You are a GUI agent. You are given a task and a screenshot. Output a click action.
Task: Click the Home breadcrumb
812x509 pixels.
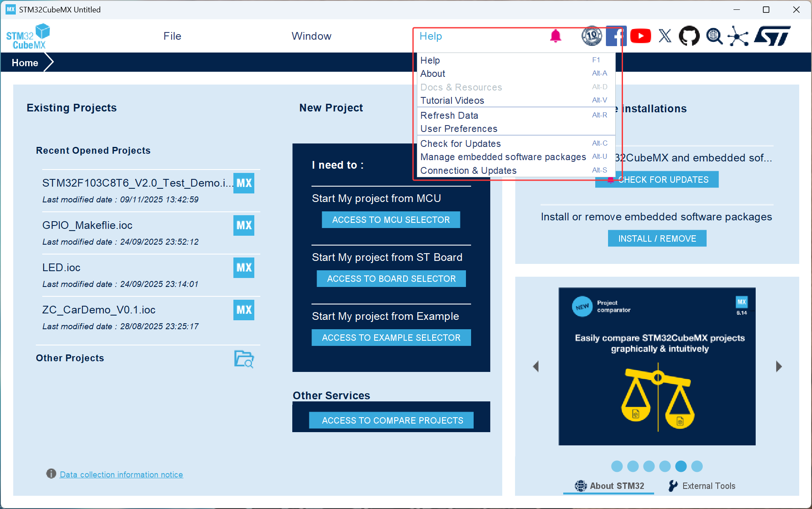(25, 63)
